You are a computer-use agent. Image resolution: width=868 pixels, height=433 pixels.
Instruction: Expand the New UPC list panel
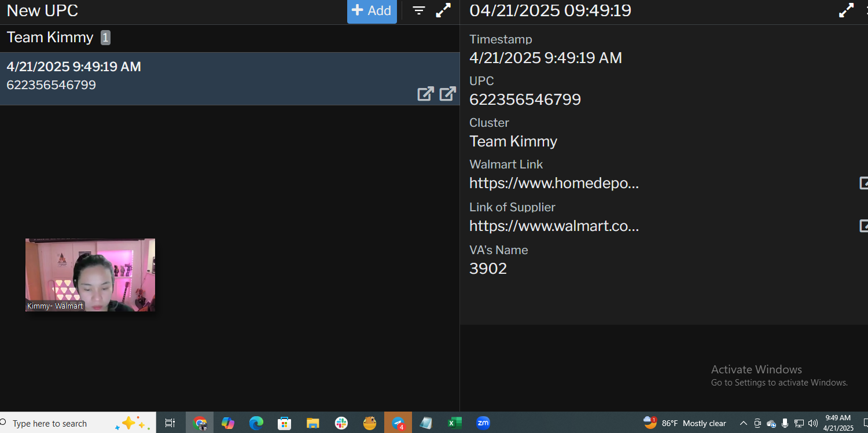443,10
